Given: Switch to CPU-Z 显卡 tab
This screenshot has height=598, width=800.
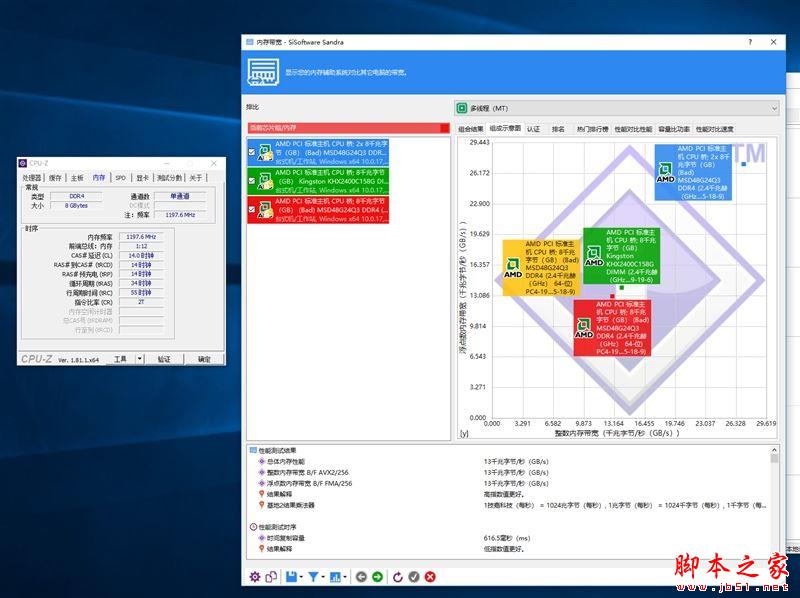Looking at the screenshot, I should point(142,178).
